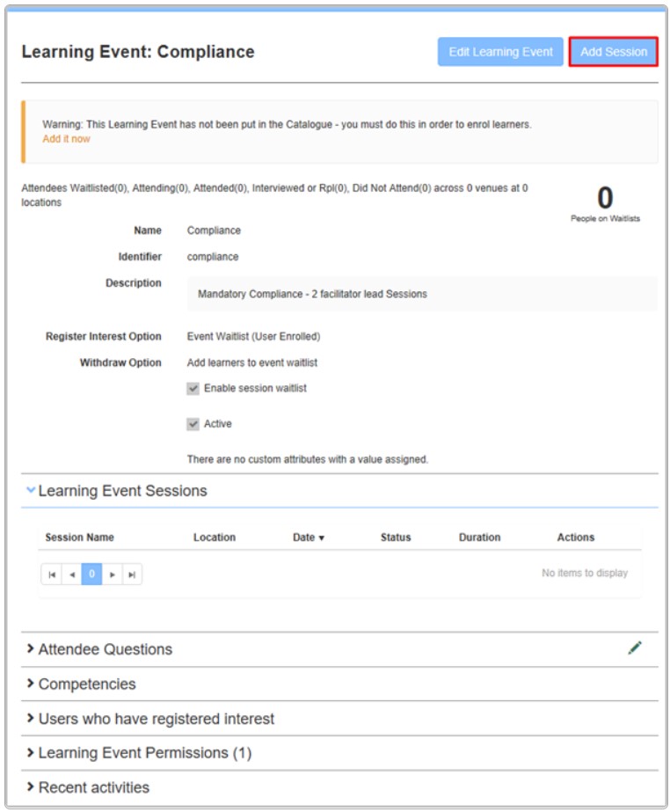Viewport: 670px width, 812px height.
Task: Toggle the Active checkbox
Action: 193,424
